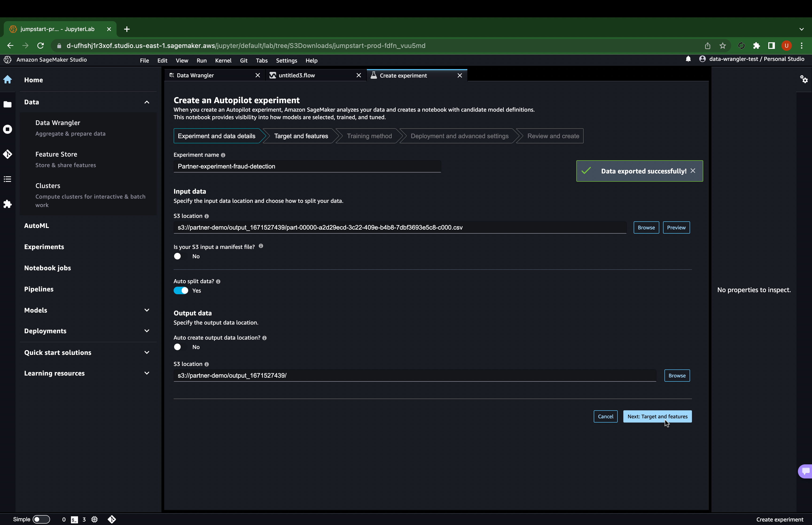Click the Home icon in the sidebar
The image size is (812, 525).
[8, 79]
